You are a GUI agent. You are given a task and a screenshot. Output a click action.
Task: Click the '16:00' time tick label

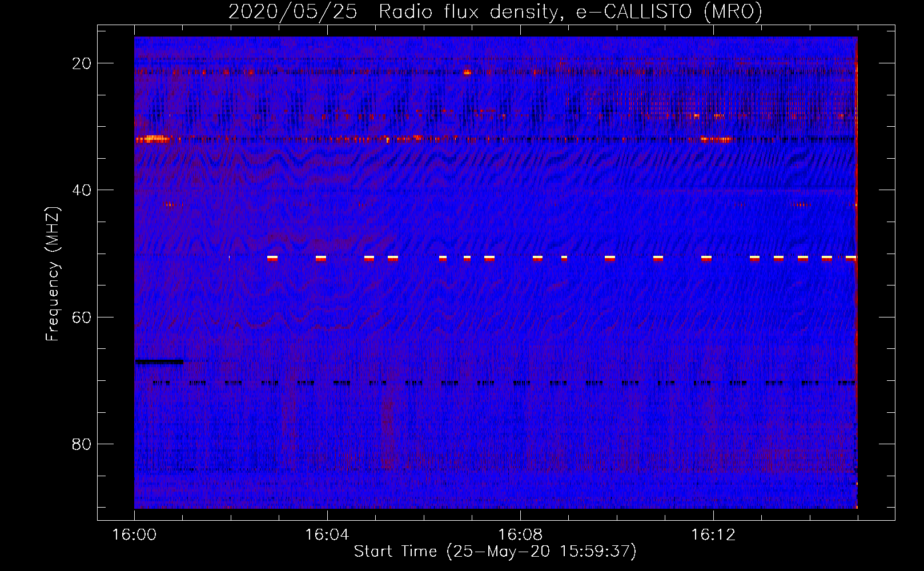point(134,535)
